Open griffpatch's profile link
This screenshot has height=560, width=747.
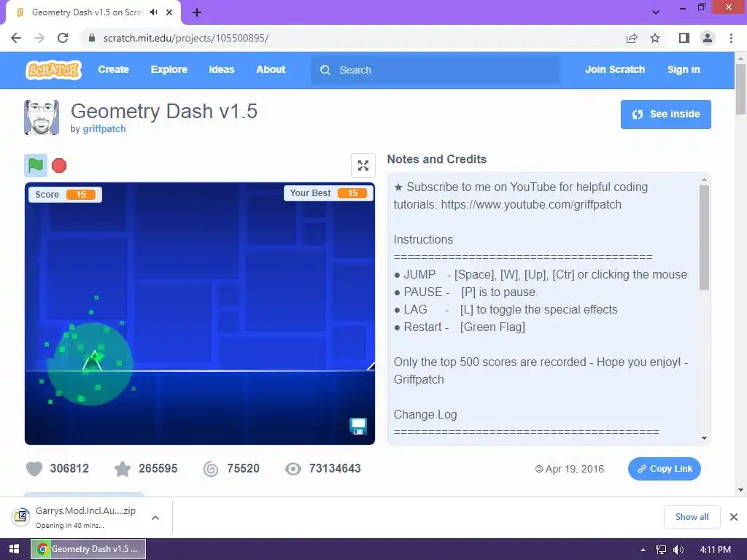coord(104,128)
